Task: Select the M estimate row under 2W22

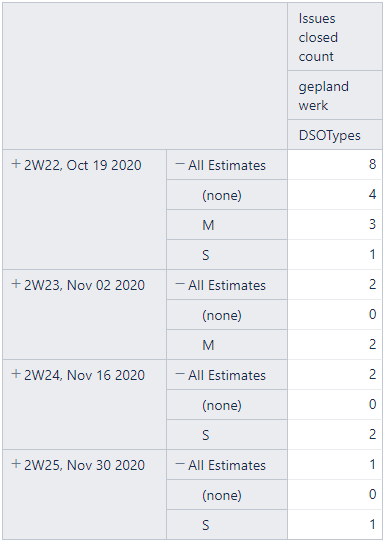Action: pyautogui.click(x=227, y=225)
